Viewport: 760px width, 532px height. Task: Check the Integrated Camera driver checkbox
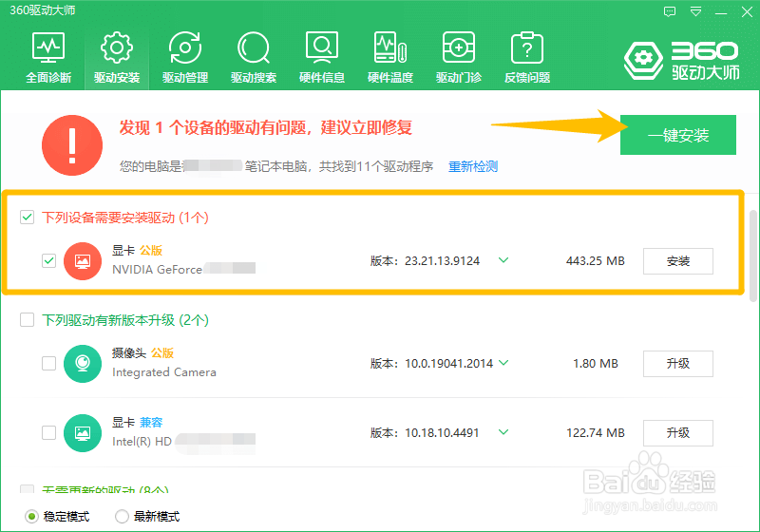(x=49, y=363)
